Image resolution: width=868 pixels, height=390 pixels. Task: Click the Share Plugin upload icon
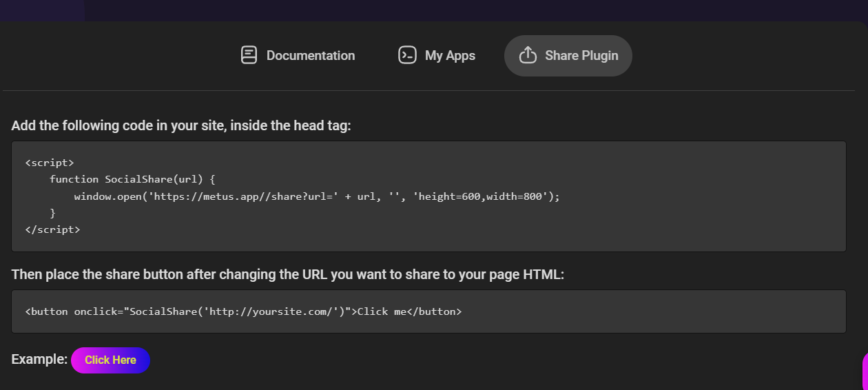pyautogui.click(x=528, y=55)
